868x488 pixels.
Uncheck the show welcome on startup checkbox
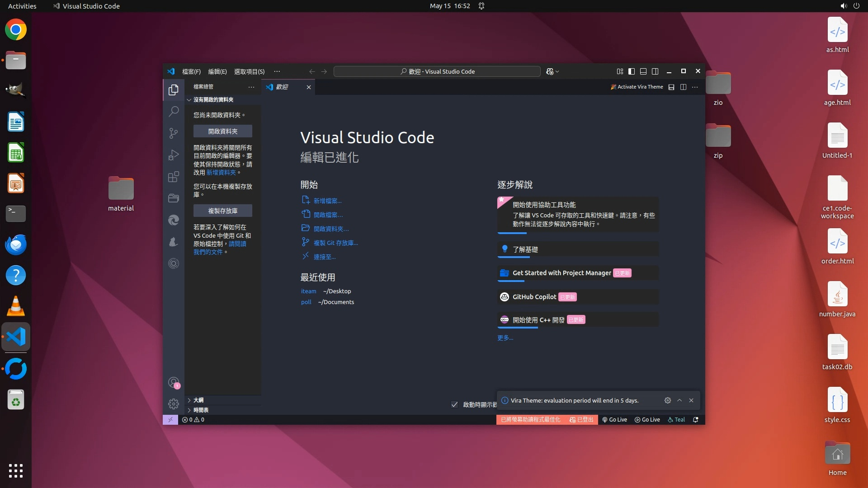[x=454, y=404]
